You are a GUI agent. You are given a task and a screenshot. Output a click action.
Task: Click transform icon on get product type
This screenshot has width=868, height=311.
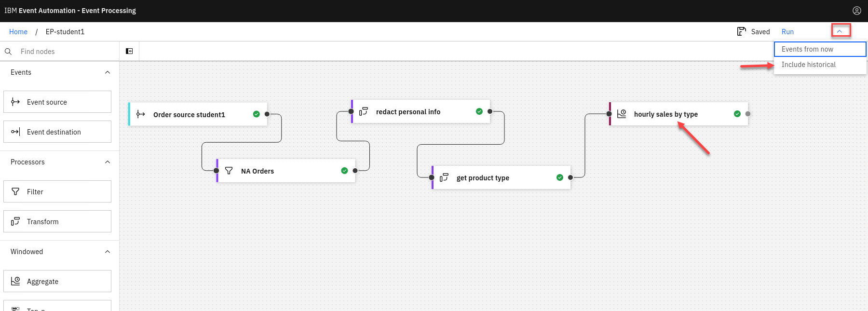444,177
